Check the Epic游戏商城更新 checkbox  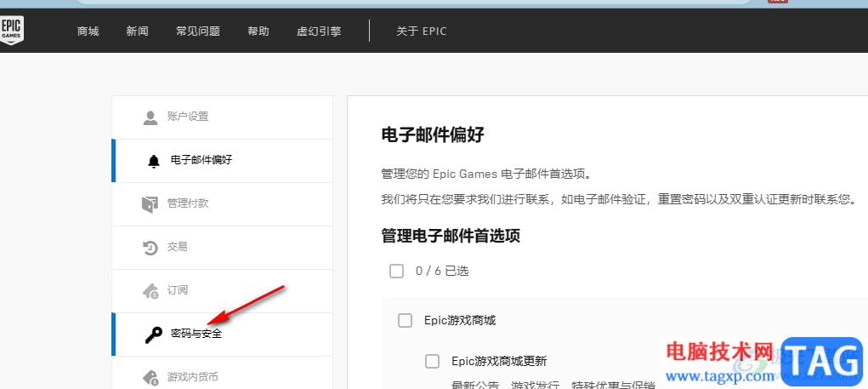(x=433, y=361)
